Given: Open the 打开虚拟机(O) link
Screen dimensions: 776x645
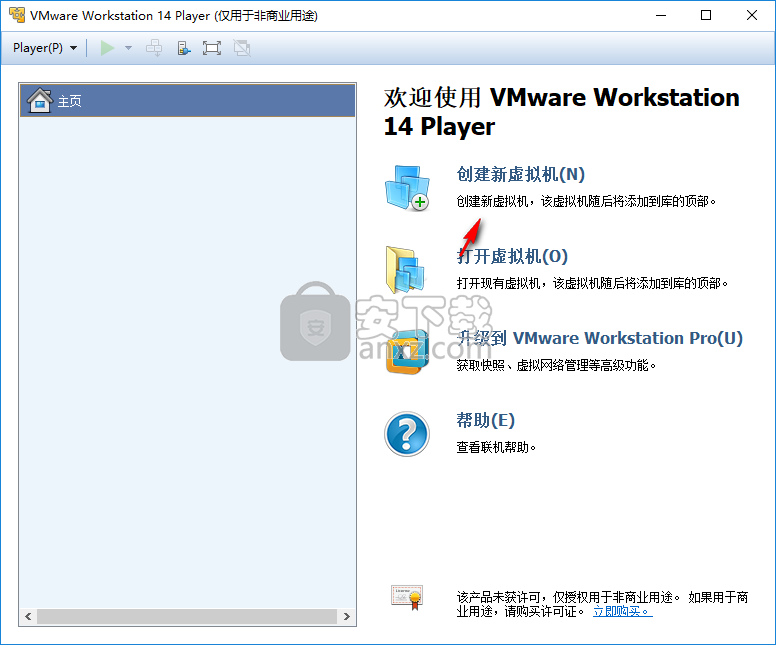Looking at the screenshot, I should (x=512, y=256).
